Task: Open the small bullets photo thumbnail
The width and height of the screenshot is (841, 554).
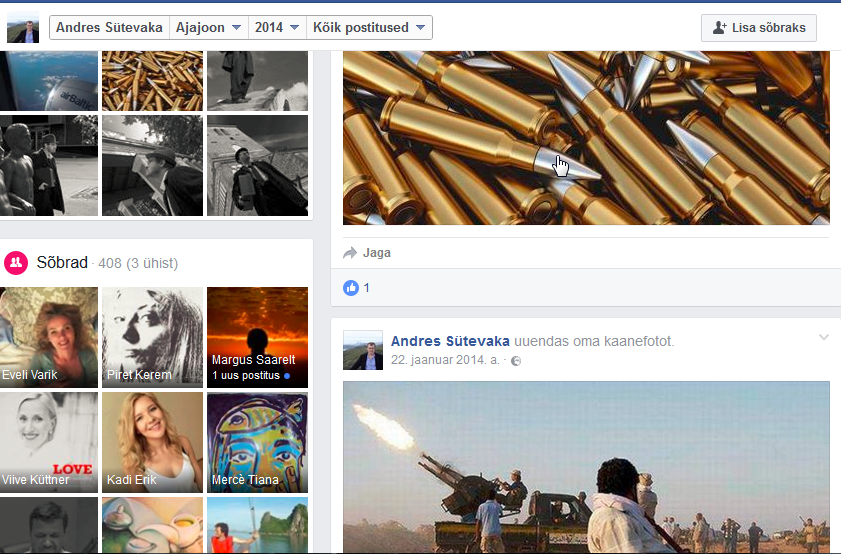Action: (152, 81)
